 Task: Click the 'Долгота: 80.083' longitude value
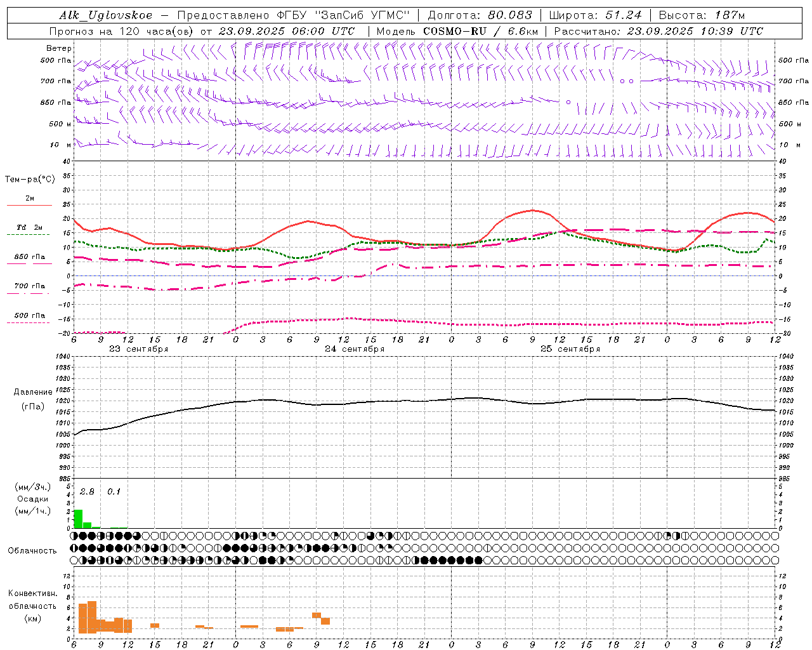point(480,15)
